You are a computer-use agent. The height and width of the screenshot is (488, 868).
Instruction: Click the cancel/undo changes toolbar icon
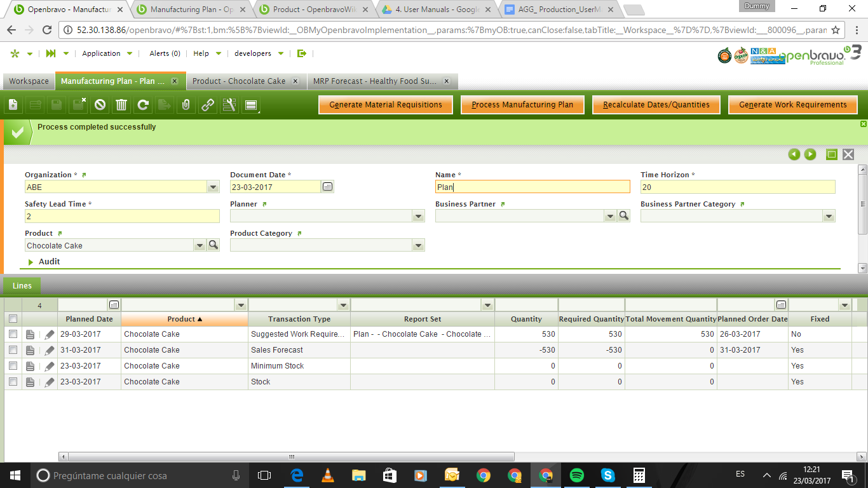coord(100,105)
